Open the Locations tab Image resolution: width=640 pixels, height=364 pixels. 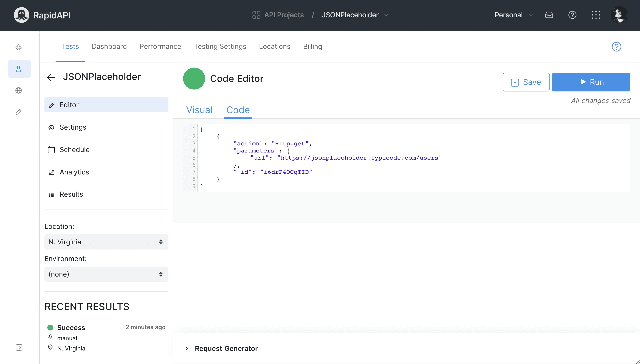[x=275, y=47]
